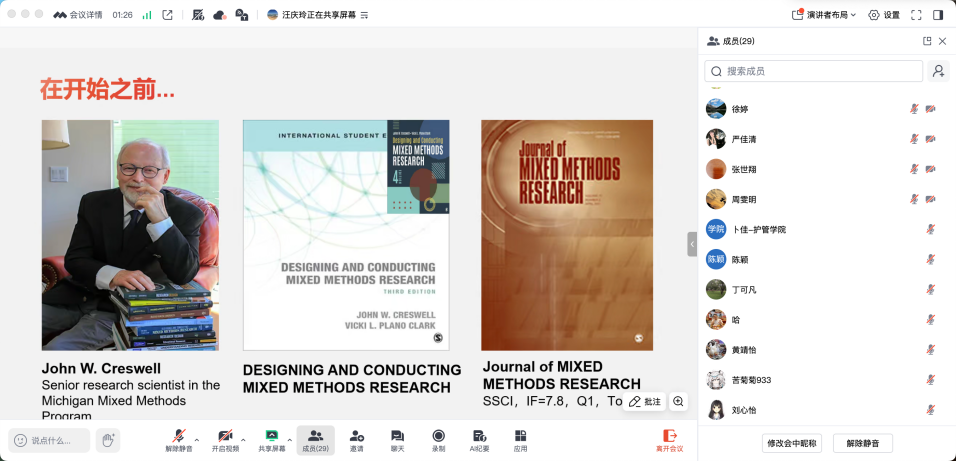Open the 邀请 (Invite) icon in bottom toolbar
956x461 pixels.
click(356, 440)
